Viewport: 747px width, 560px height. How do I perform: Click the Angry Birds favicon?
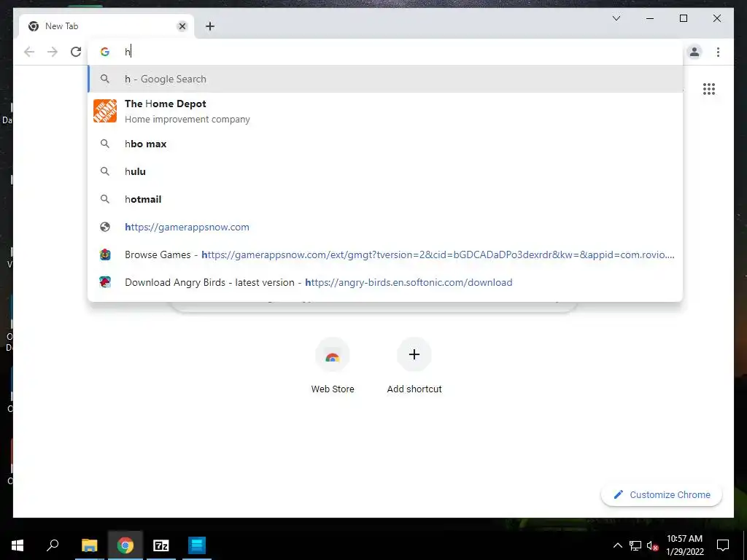pos(105,282)
